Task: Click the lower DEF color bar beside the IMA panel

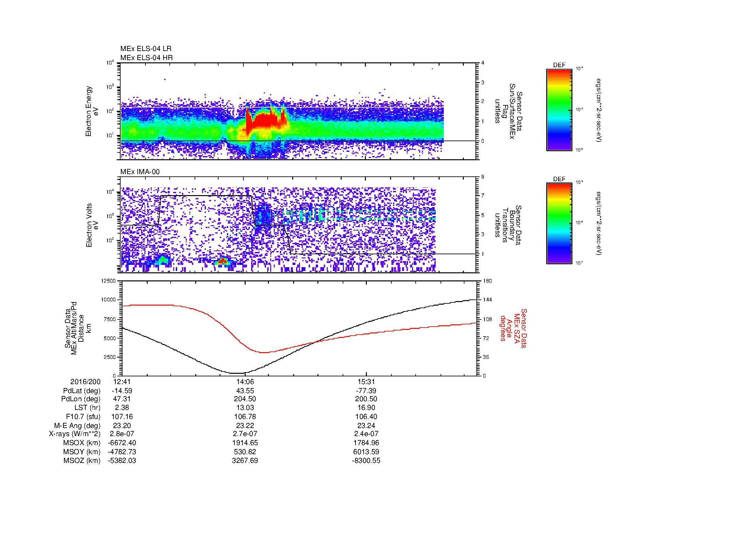Action: [559, 224]
